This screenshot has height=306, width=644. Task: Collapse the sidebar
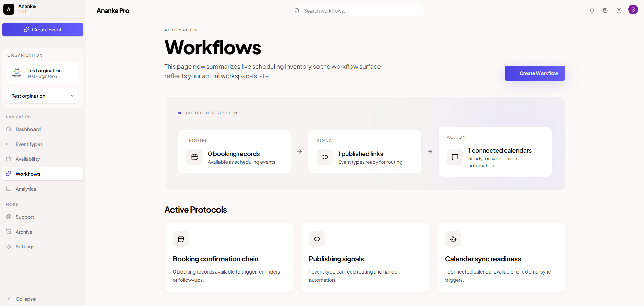(43, 299)
